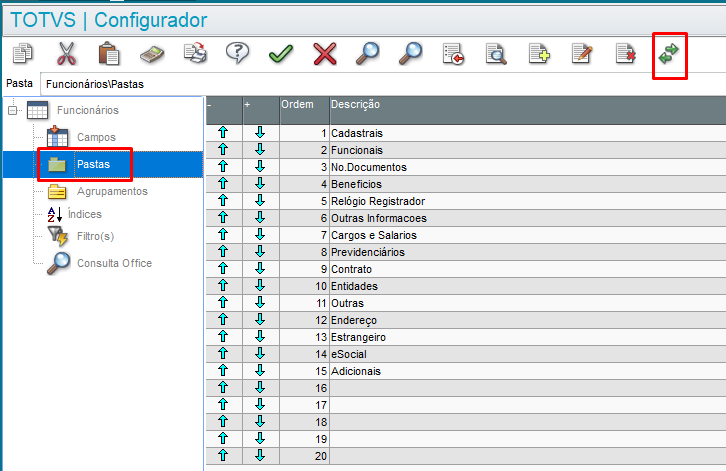
Task: Move Funcionais row down with arrow
Action: (260, 150)
